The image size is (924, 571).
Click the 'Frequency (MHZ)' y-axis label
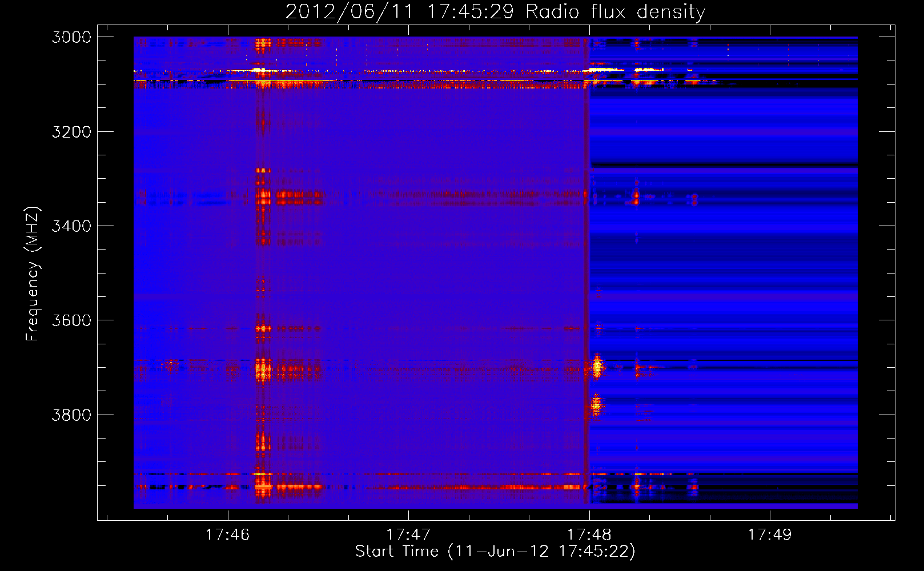pyautogui.click(x=33, y=274)
